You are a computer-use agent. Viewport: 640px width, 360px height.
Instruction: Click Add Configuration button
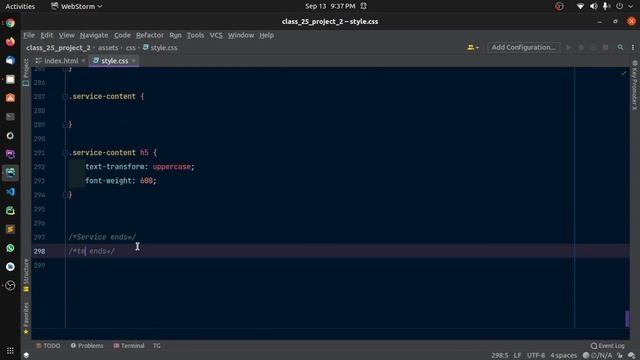523,47
